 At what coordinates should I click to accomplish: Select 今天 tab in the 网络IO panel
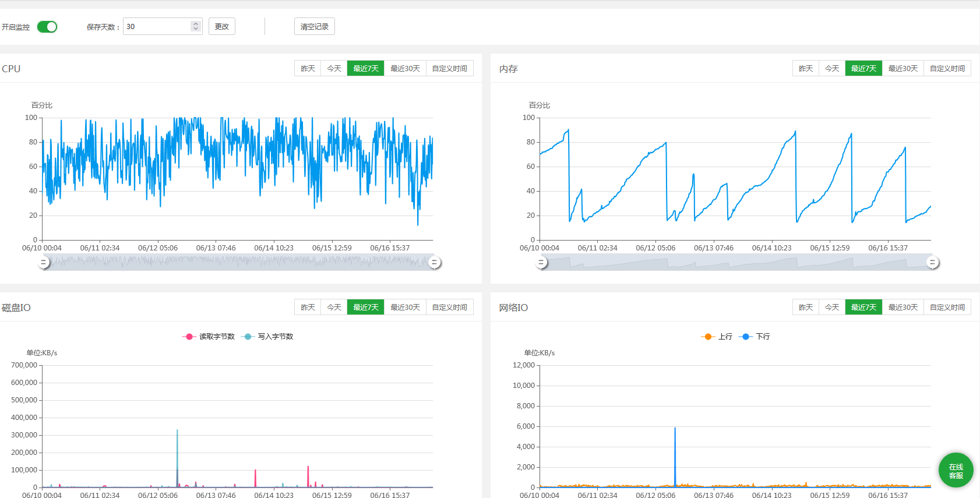[x=832, y=307]
